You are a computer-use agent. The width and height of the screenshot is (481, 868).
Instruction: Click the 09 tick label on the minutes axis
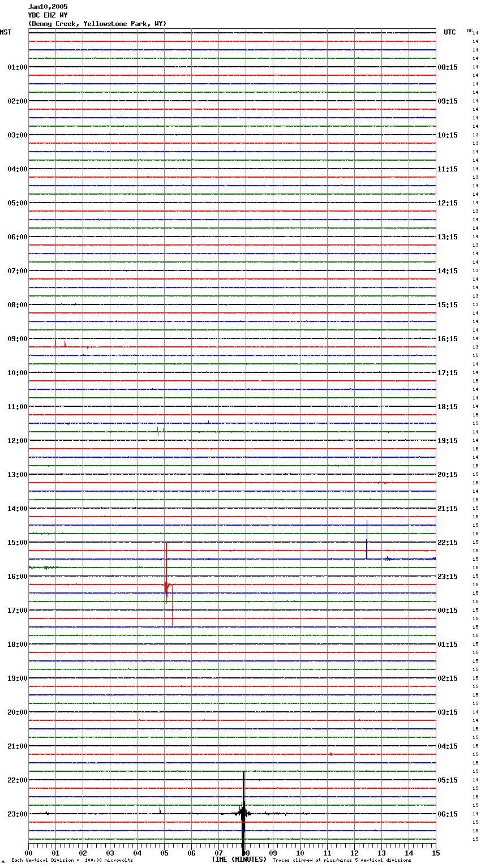tap(273, 853)
